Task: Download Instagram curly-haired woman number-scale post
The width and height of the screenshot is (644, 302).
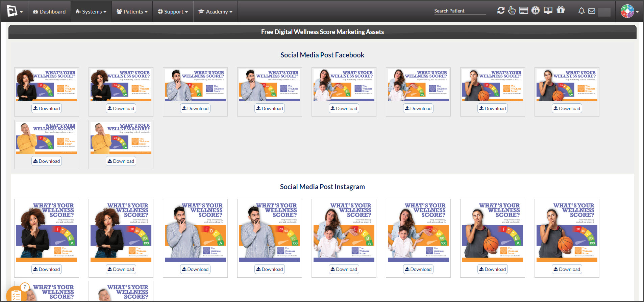Action: click(121, 269)
